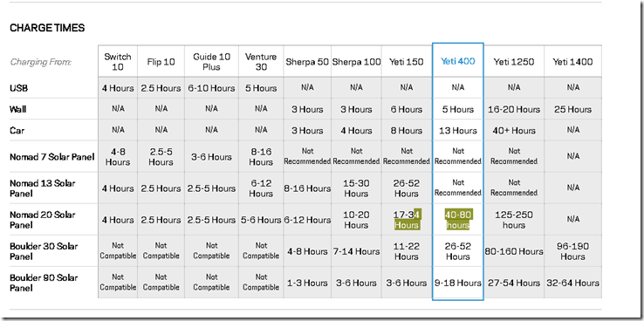Click the Boulder 90 Solar Panel row label
644x321 pixels.
[44, 283]
